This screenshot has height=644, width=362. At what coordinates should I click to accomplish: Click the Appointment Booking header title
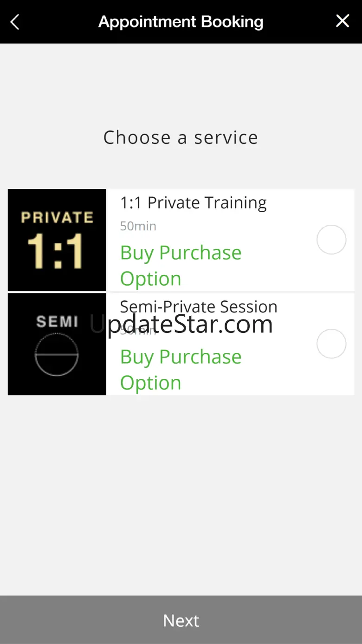point(181,22)
